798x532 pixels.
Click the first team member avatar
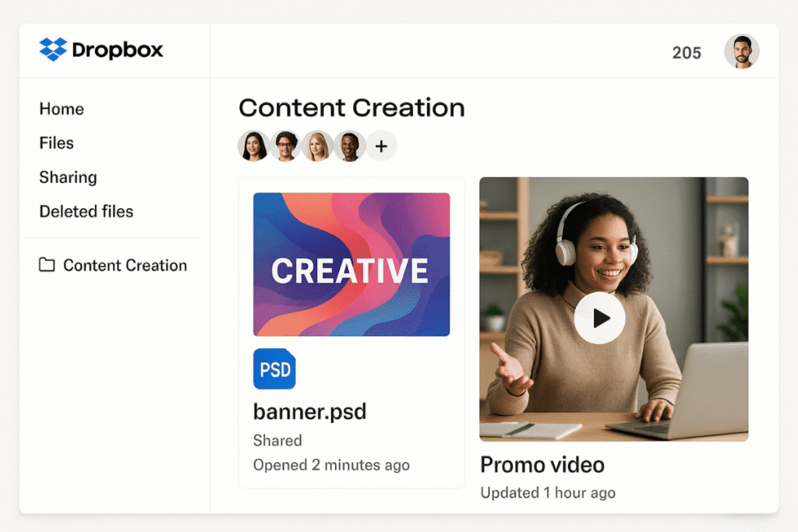[x=252, y=146]
